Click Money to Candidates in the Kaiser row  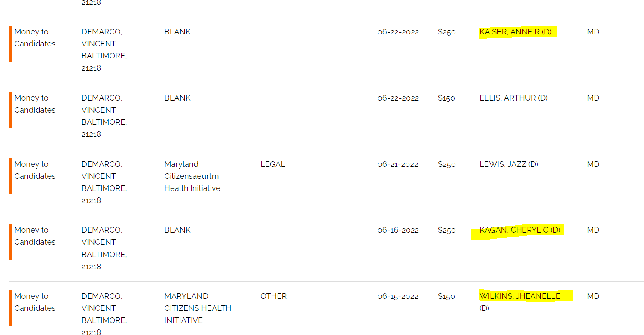35,38
